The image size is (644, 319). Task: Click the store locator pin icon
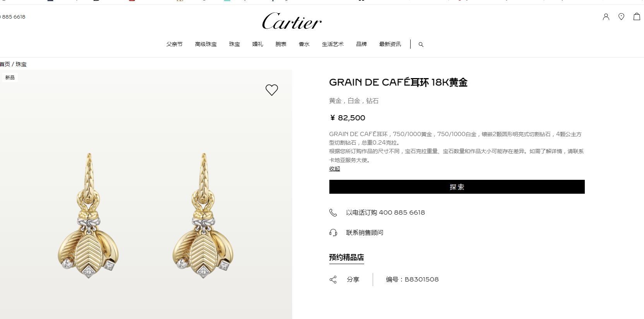pyautogui.click(x=621, y=17)
